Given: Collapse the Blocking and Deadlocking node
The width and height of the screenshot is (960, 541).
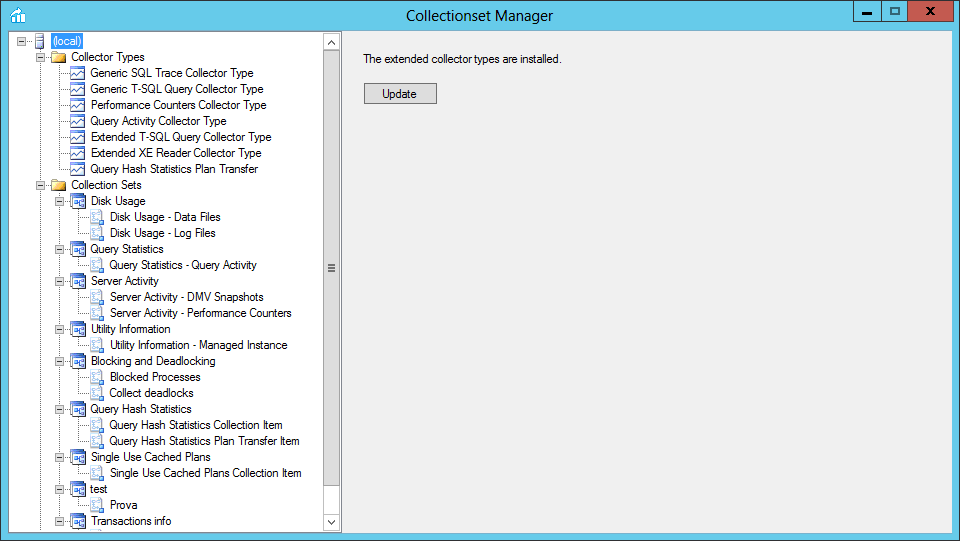Looking at the screenshot, I should [x=59, y=361].
